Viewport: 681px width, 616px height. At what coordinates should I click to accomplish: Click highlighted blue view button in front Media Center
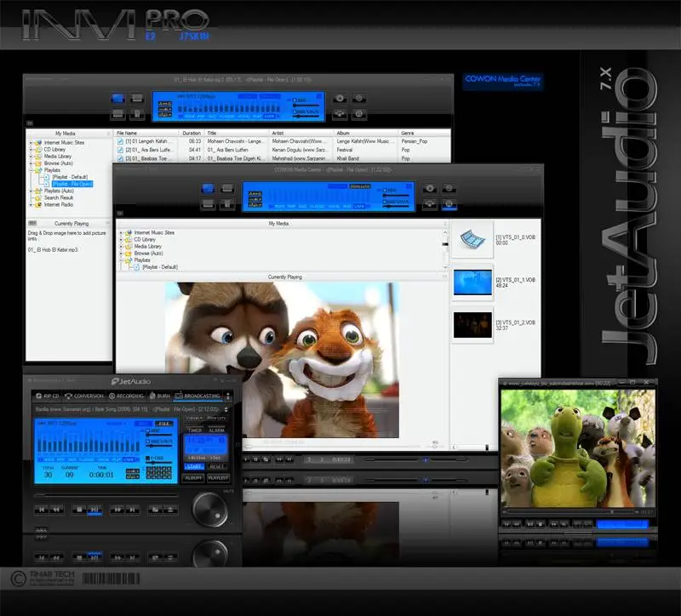[x=208, y=188]
